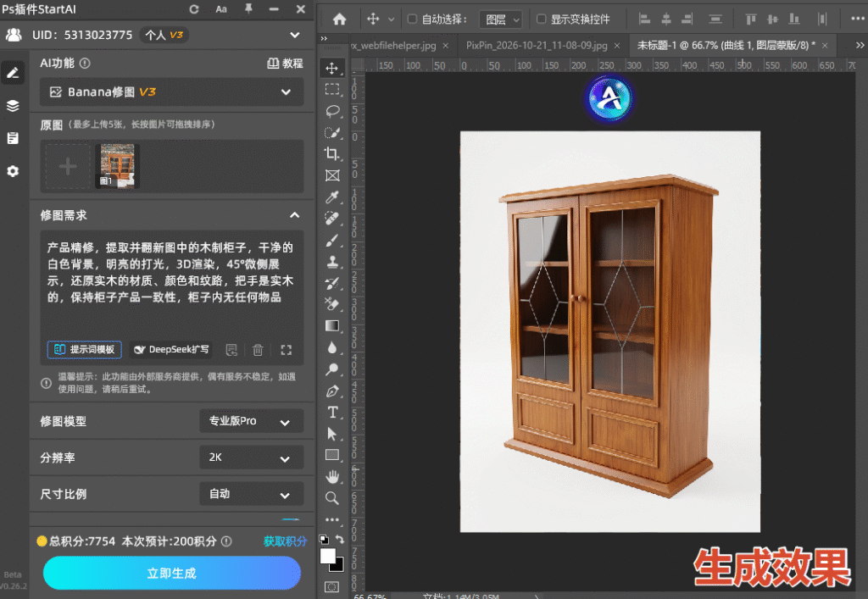Open the 提示词模板 prompt templates
868x599 pixels.
click(x=84, y=350)
